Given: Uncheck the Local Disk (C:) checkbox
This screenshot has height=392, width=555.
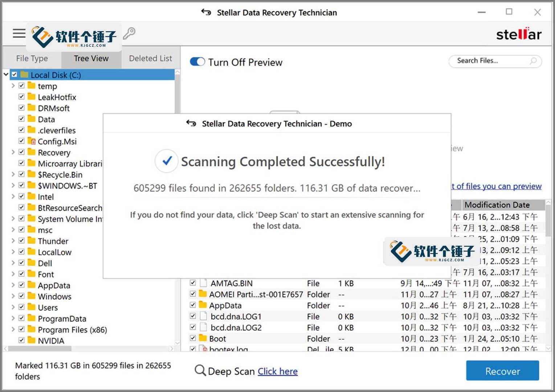Looking at the screenshot, I should point(14,74).
